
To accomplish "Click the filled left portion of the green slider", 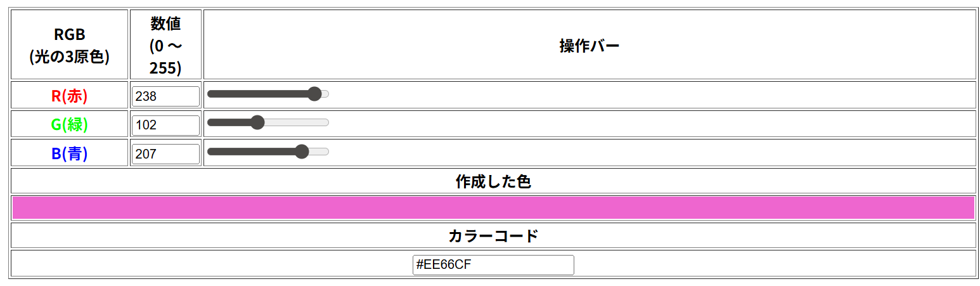I will point(228,122).
